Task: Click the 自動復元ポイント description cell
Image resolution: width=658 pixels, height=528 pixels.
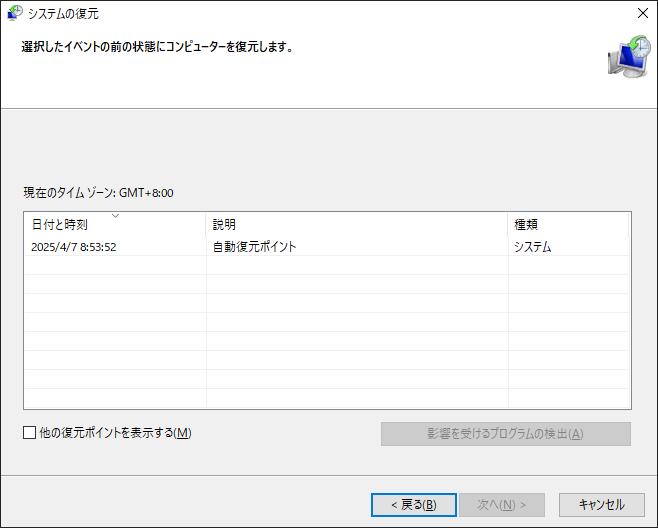Action: [x=255, y=247]
